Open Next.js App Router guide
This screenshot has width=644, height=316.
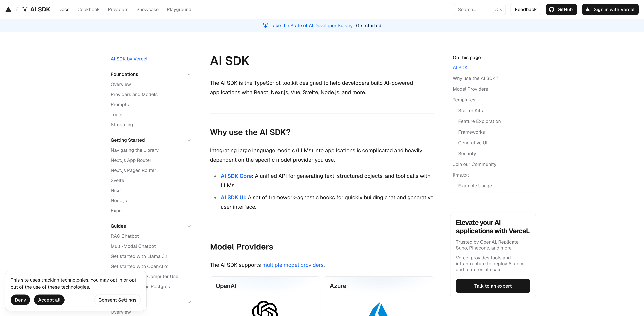(x=131, y=160)
